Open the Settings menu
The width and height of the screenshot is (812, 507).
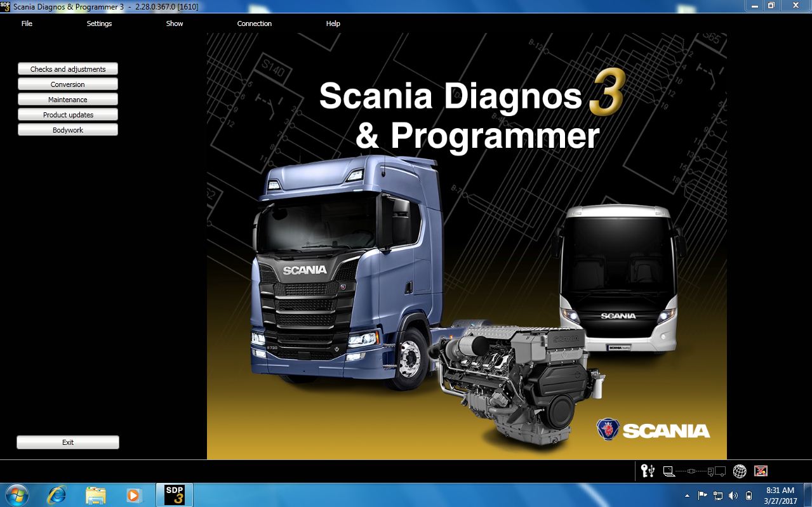99,23
